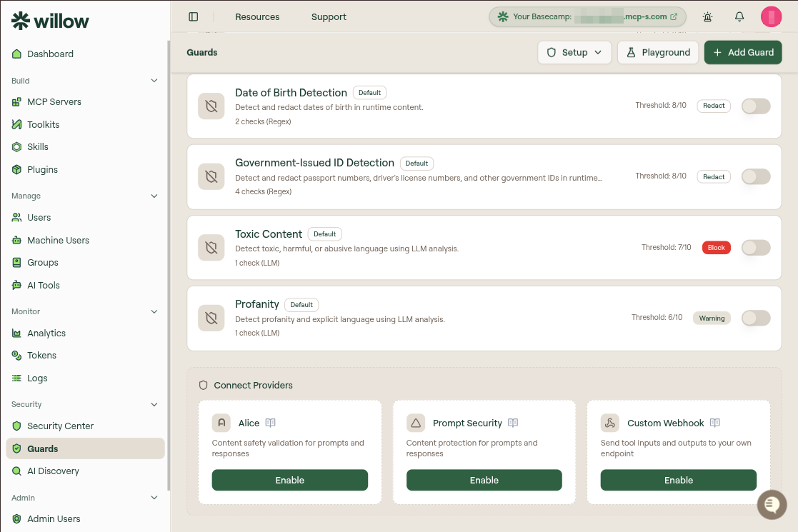The width and height of the screenshot is (798, 532).
Task: Open Analytics in the sidebar
Action: (x=85, y=333)
